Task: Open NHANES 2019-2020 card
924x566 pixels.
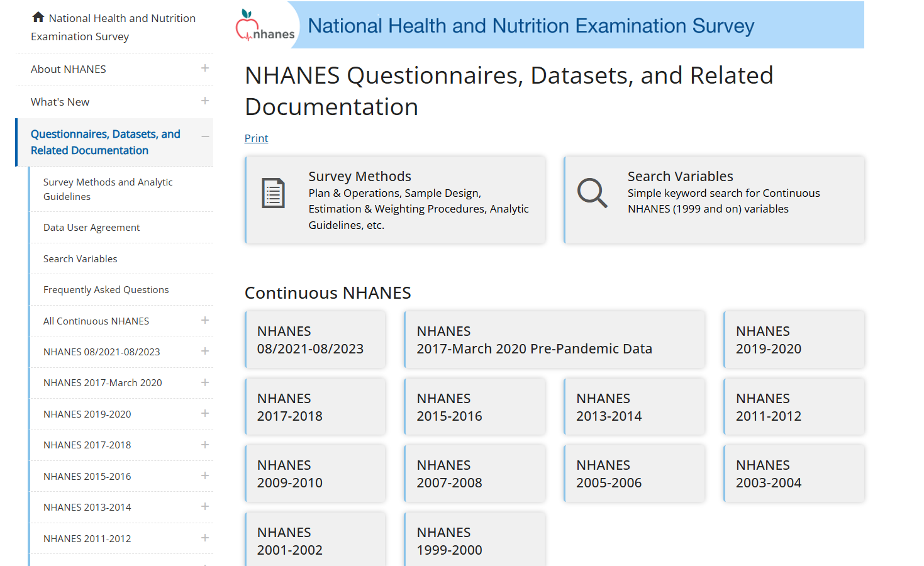Action: coord(794,340)
